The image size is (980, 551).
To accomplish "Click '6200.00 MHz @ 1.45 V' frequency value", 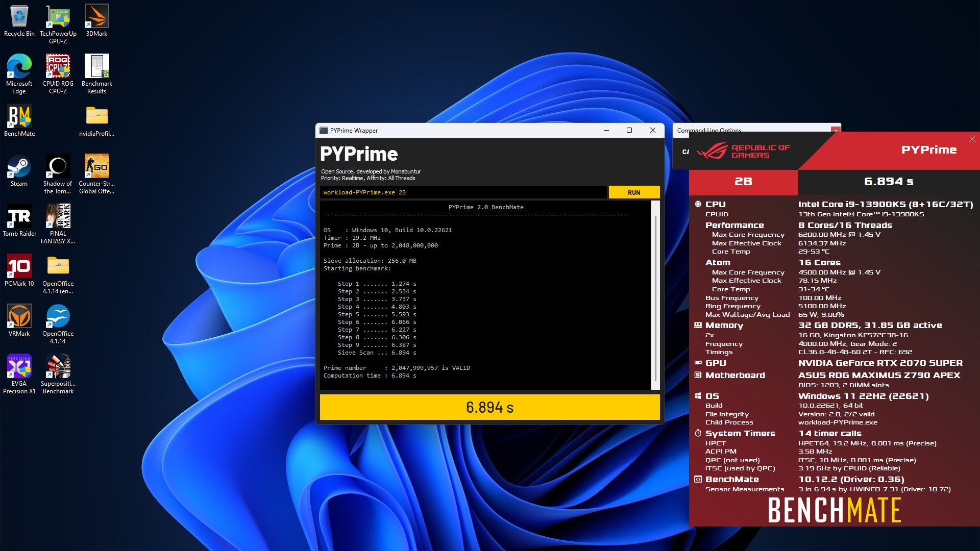I will pos(839,235).
